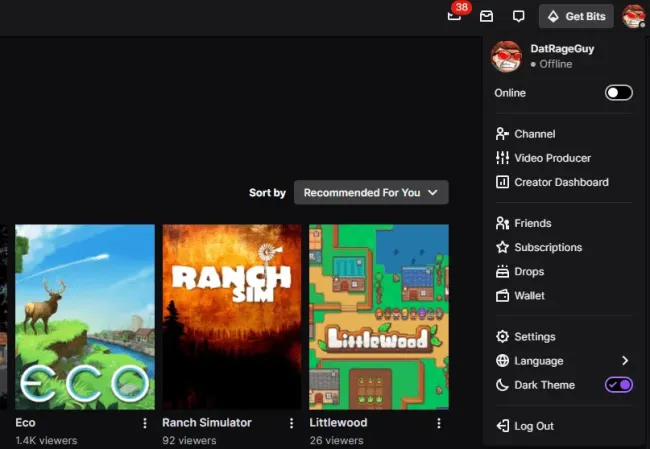Click the Channel person icon
This screenshot has width=650, height=449.
tap(502, 134)
